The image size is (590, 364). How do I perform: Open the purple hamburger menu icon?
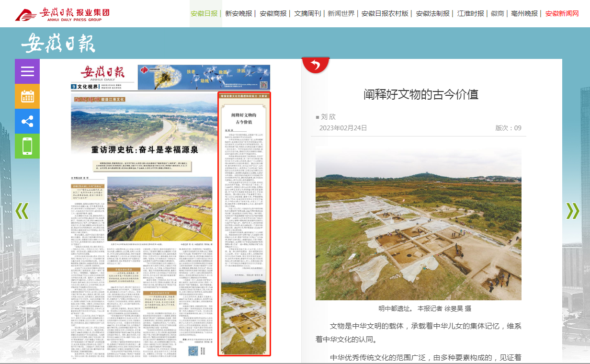click(x=27, y=71)
